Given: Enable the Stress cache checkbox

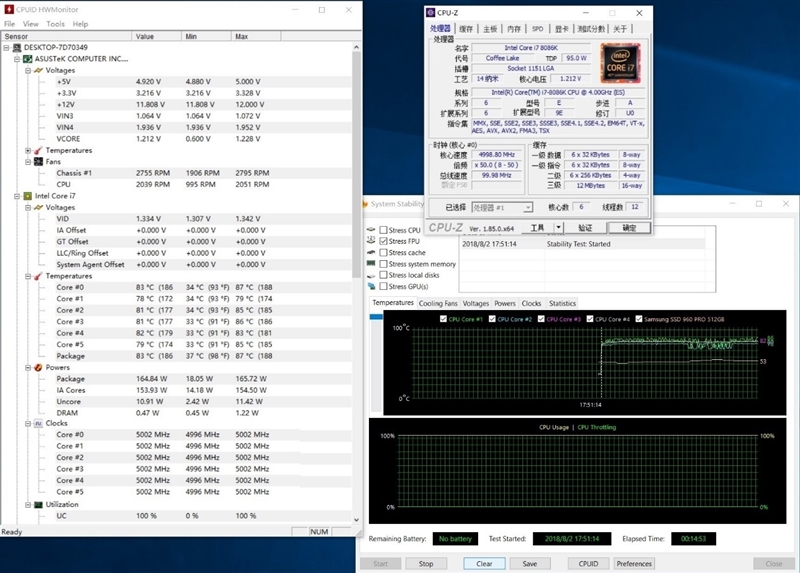Looking at the screenshot, I should 384,253.
